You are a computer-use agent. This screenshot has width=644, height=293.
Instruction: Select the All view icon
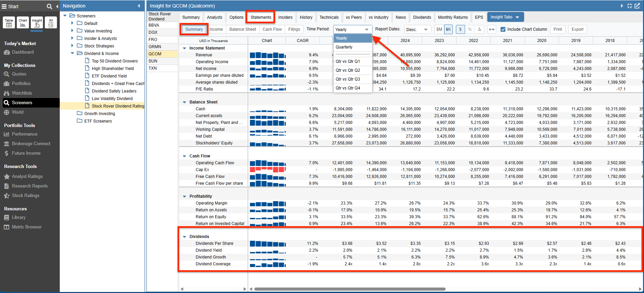(x=51, y=23)
